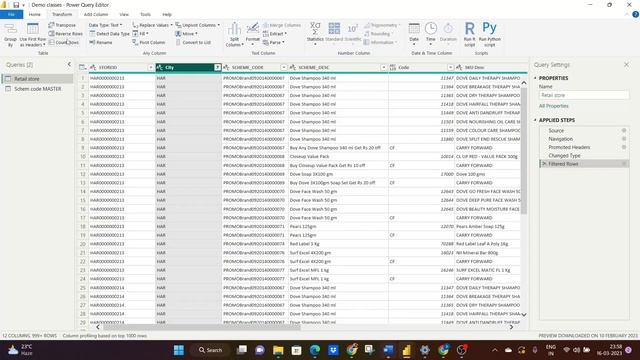Select the Filtered Rows step
The image size is (640, 360).
[x=584, y=164]
